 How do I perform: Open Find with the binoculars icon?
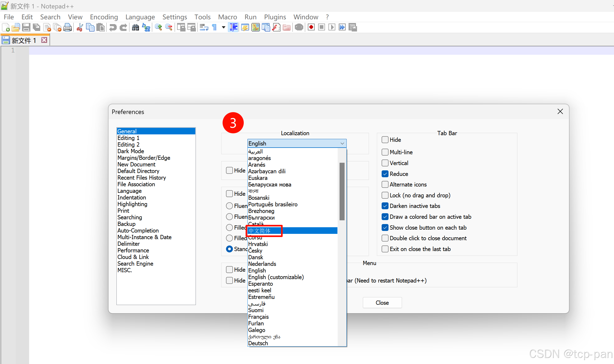pos(136,27)
